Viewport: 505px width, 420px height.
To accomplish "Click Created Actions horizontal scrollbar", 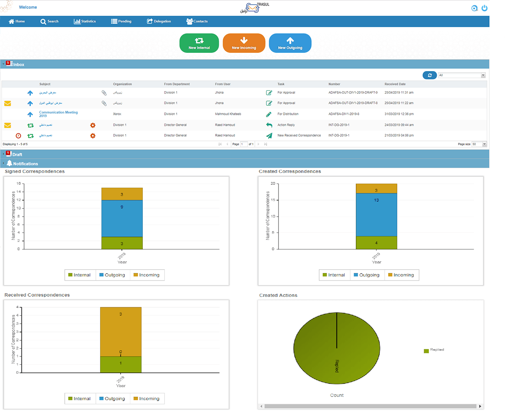I will [370, 406].
